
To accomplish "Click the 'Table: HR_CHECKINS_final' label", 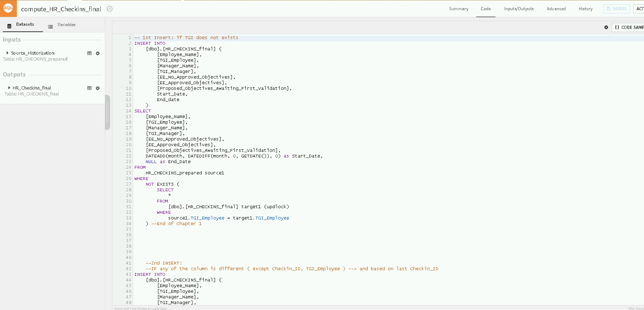I will (x=32, y=94).
